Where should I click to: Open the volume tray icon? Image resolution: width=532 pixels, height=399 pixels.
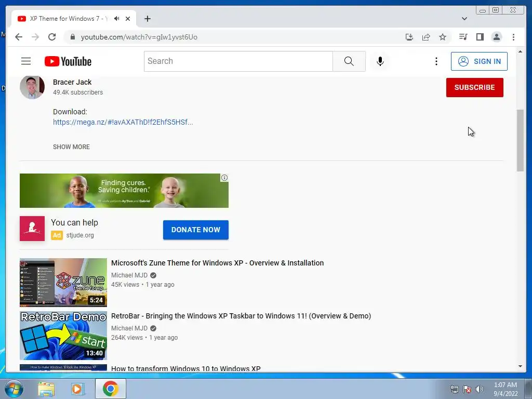(479, 389)
